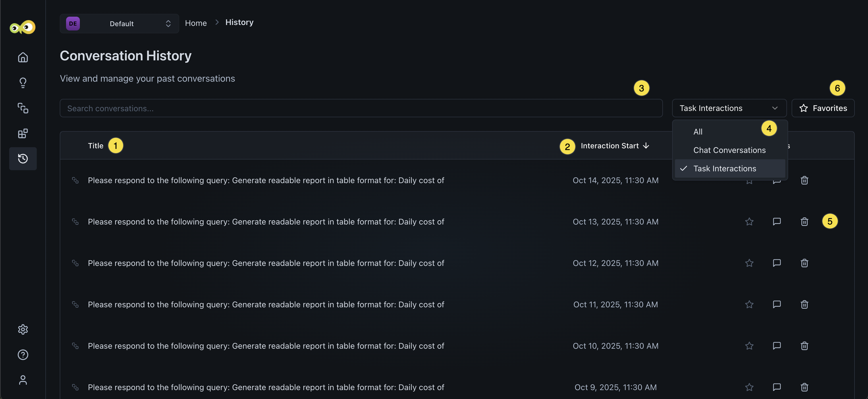
Task: Open the user profile sidebar icon
Action: [x=23, y=380]
